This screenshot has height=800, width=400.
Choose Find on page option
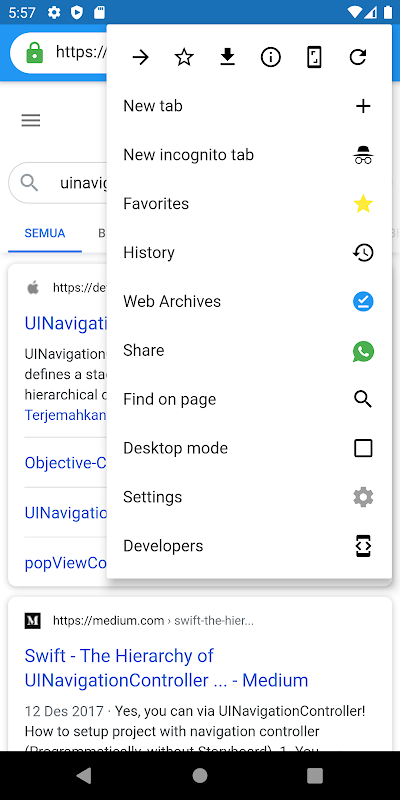(249, 399)
